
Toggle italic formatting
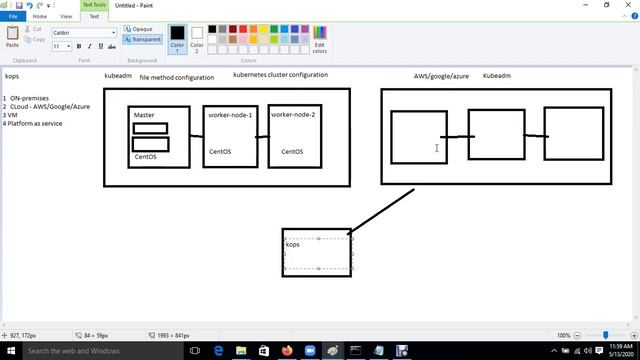[x=90, y=46]
